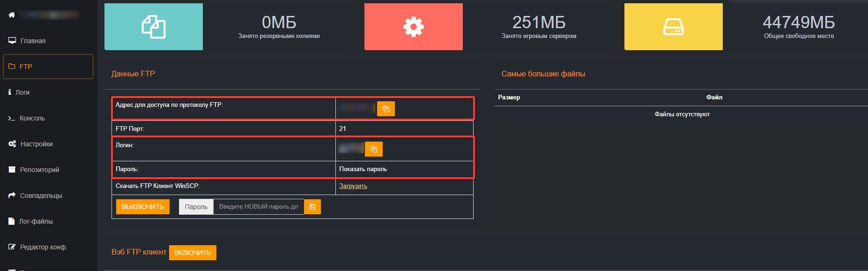
Task: Click the home icon in the sidebar
Action: pyautogui.click(x=12, y=15)
